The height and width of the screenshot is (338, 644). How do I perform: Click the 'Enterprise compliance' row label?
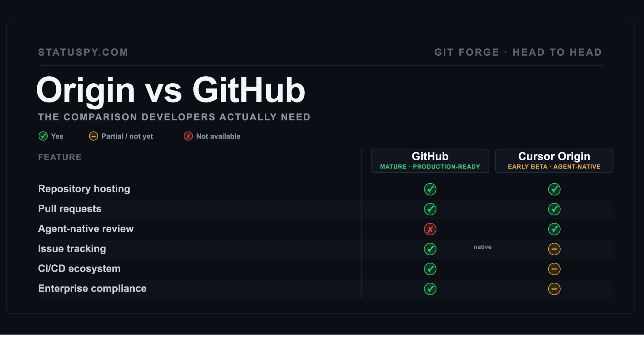(x=92, y=288)
